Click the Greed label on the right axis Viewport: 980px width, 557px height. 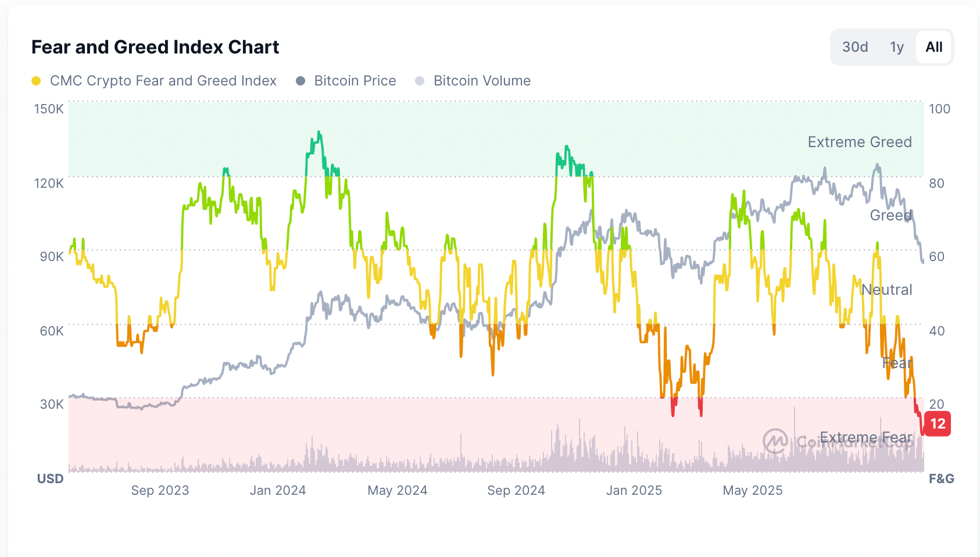click(890, 215)
